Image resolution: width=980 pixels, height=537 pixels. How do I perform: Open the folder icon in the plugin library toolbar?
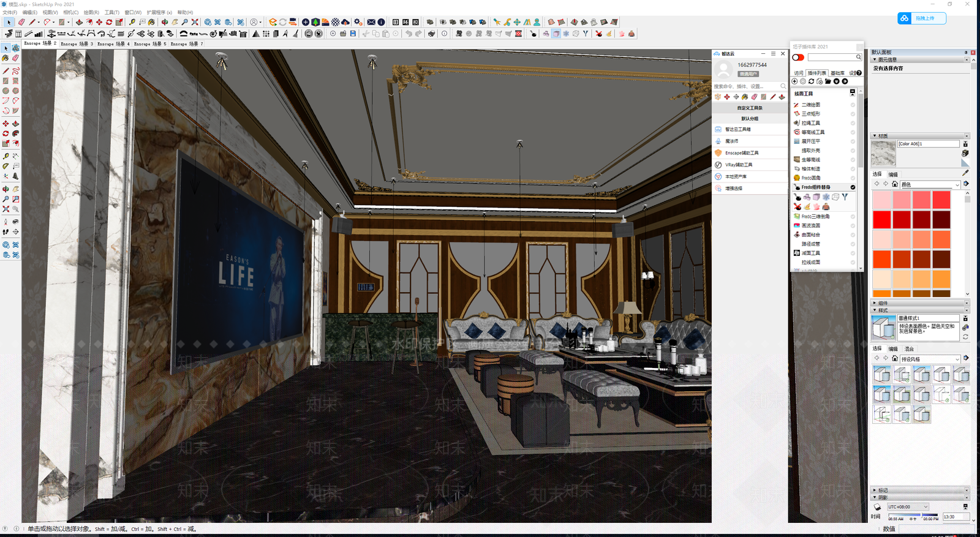click(x=828, y=81)
